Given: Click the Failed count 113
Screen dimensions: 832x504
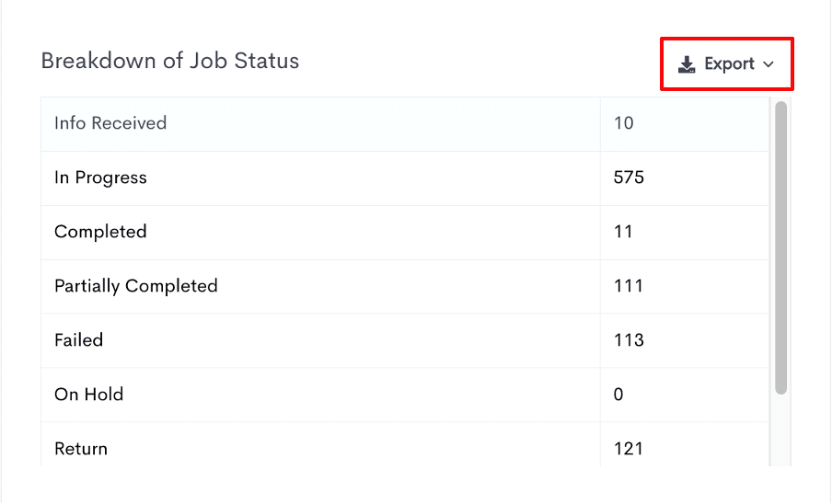Looking at the screenshot, I should click(629, 339).
